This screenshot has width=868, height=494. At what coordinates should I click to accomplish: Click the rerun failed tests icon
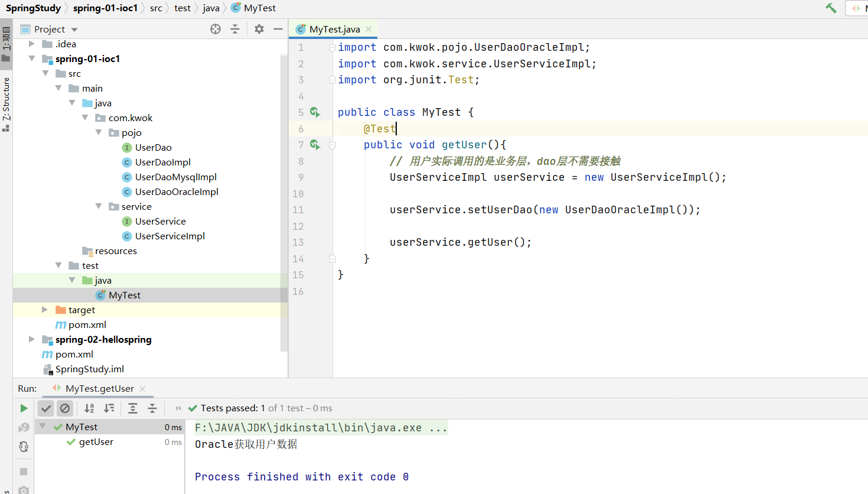(x=24, y=427)
